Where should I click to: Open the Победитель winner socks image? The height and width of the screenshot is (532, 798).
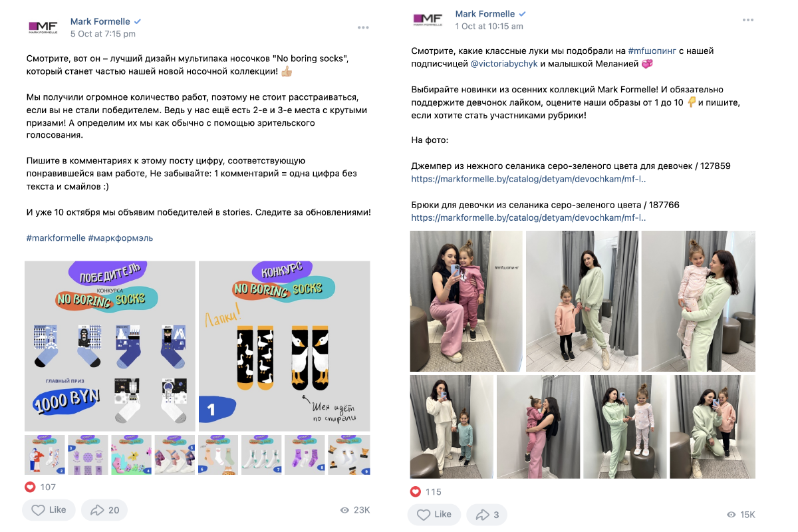(110, 346)
